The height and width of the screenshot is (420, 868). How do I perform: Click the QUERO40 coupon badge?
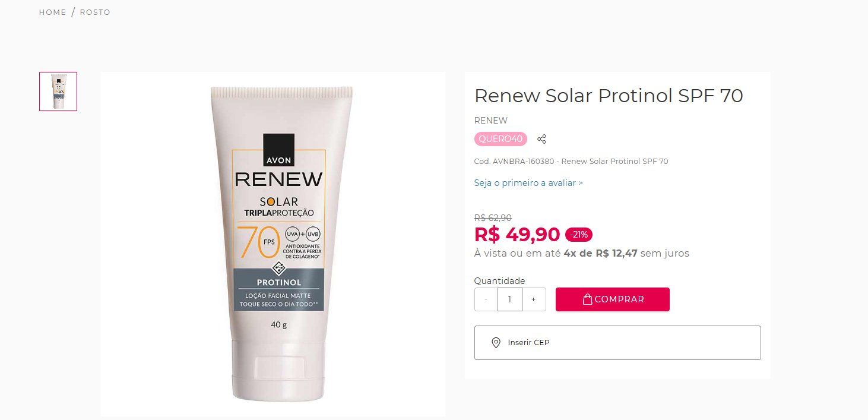[500, 139]
